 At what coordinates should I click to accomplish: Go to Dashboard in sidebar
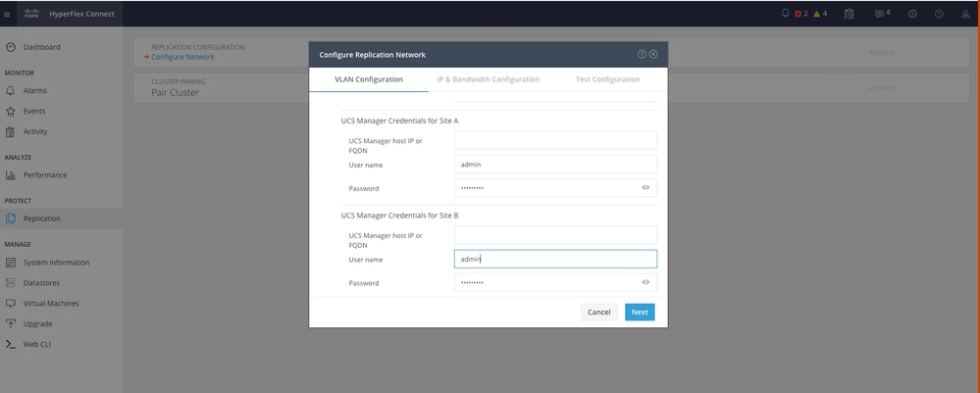click(42, 47)
